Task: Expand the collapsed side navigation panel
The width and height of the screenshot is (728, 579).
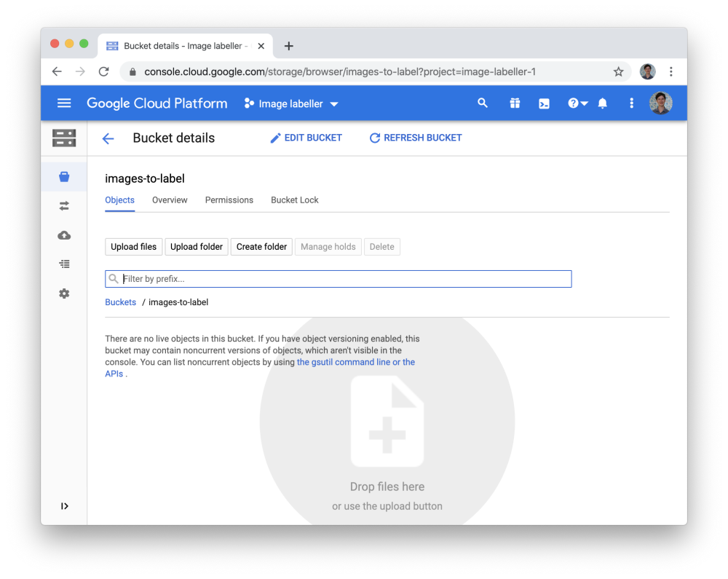Action: (x=64, y=506)
